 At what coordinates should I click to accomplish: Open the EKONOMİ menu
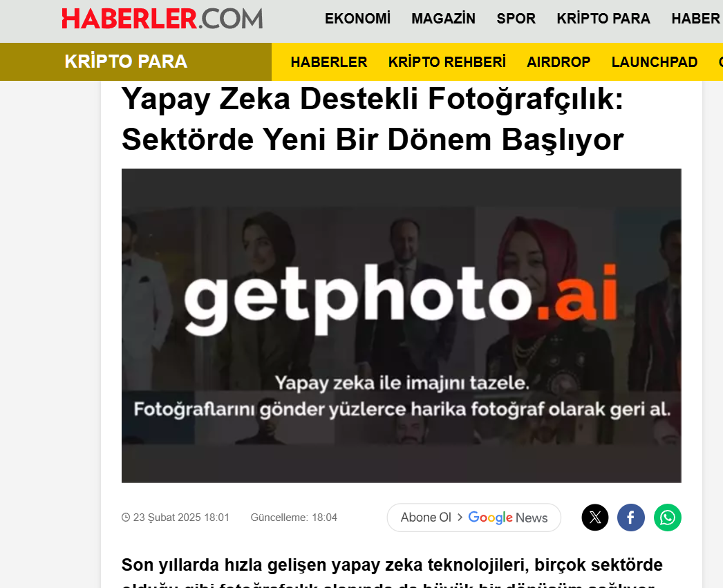point(357,19)
